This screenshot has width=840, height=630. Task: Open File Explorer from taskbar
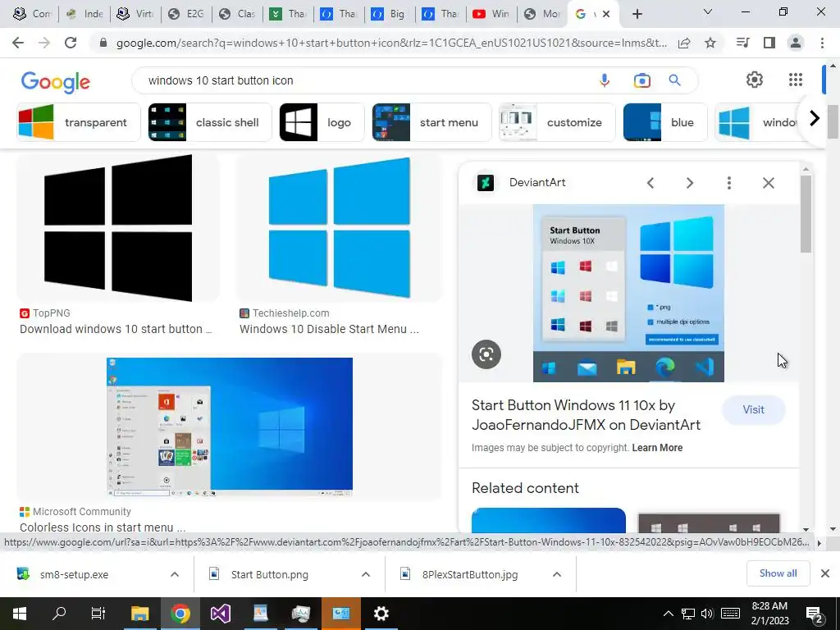(139, 614)
